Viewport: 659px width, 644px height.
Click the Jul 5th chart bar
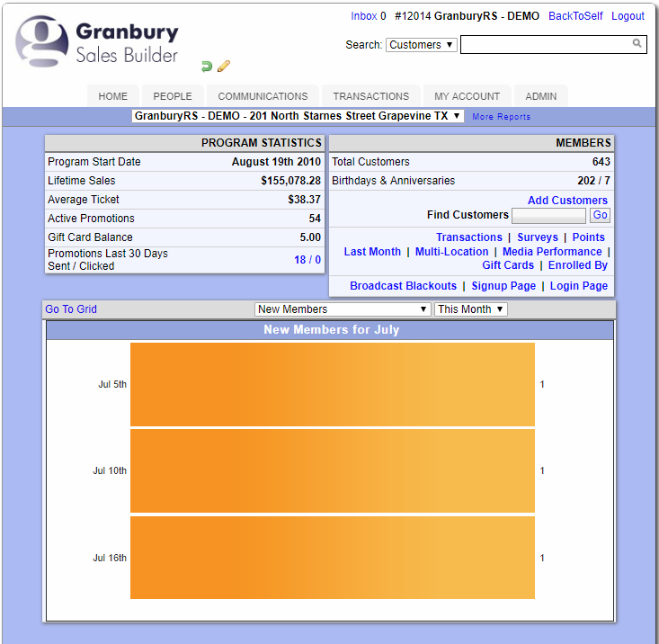tap(333, 384)
